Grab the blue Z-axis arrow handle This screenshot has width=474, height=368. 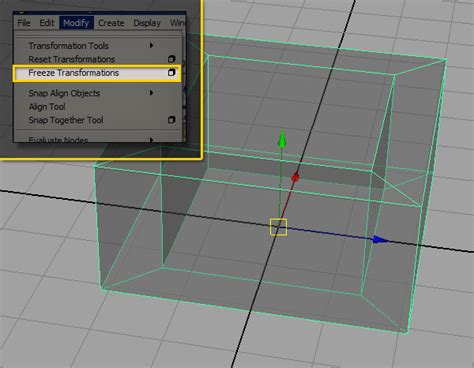380,239
